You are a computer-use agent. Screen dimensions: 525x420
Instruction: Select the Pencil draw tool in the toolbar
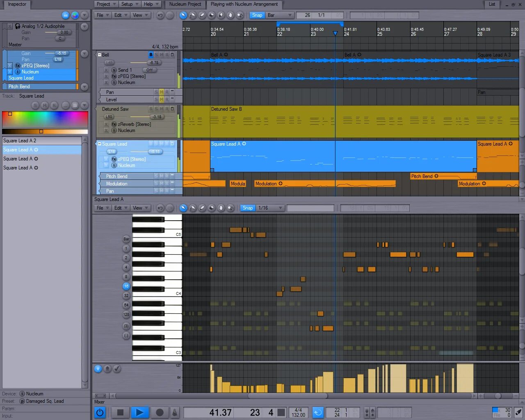[202, 15]
